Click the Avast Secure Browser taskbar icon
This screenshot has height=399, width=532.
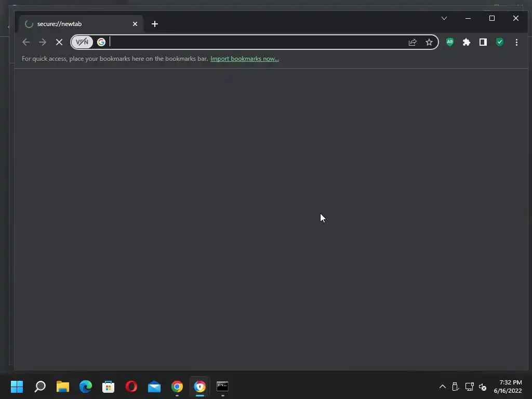click(200, 387)
